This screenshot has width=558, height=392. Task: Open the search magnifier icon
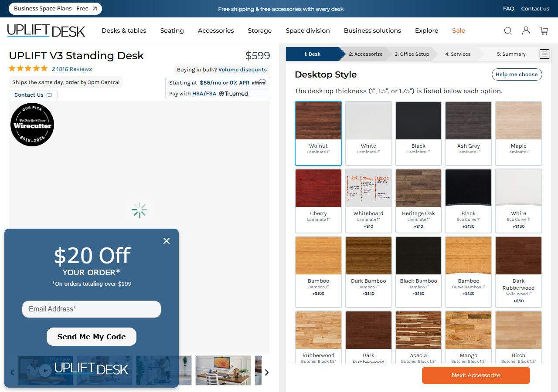(508, 30)
